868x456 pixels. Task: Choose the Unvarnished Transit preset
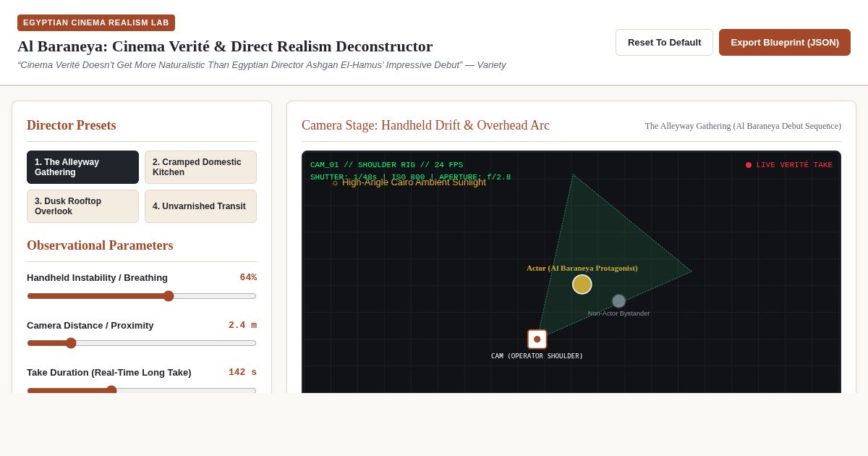coord(200,206)
